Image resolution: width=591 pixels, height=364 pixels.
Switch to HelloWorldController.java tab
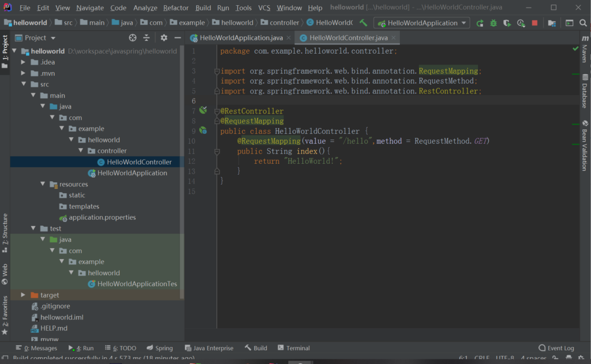348,37
